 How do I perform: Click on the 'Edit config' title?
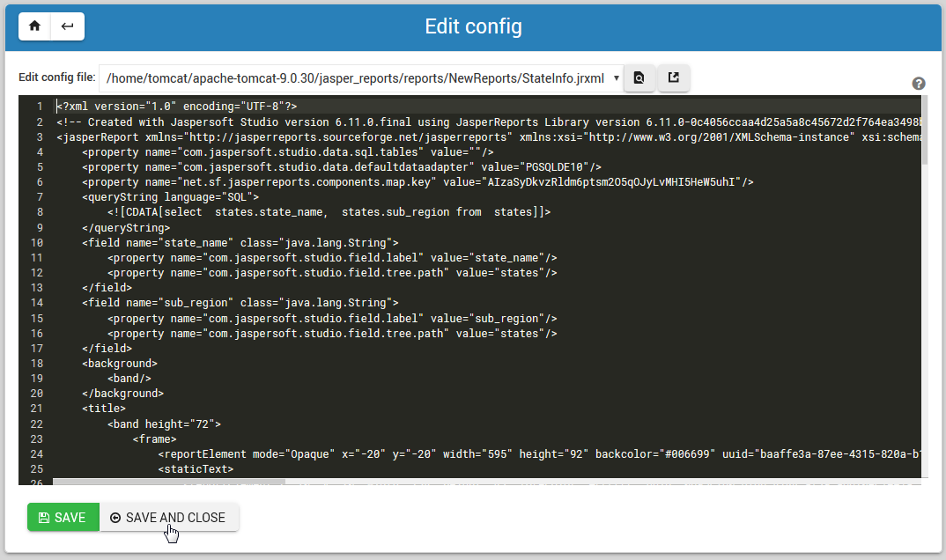[x=473, y=26]
